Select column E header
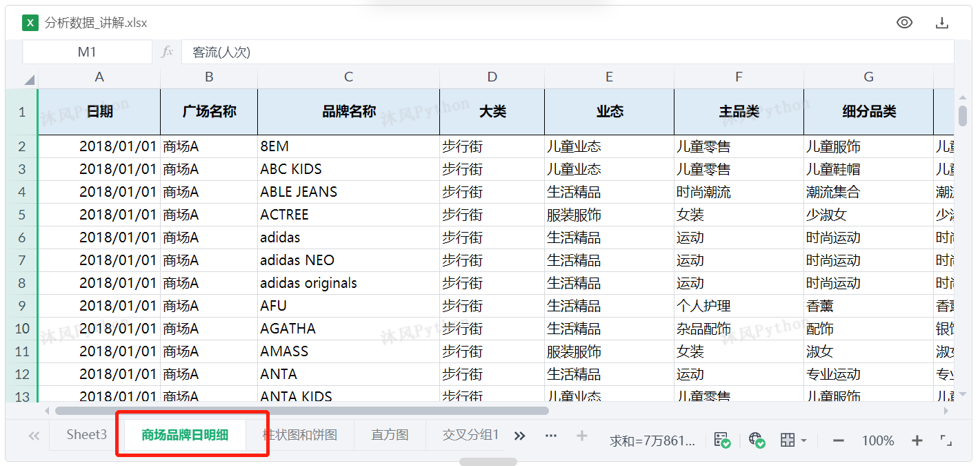 (609, 77)
